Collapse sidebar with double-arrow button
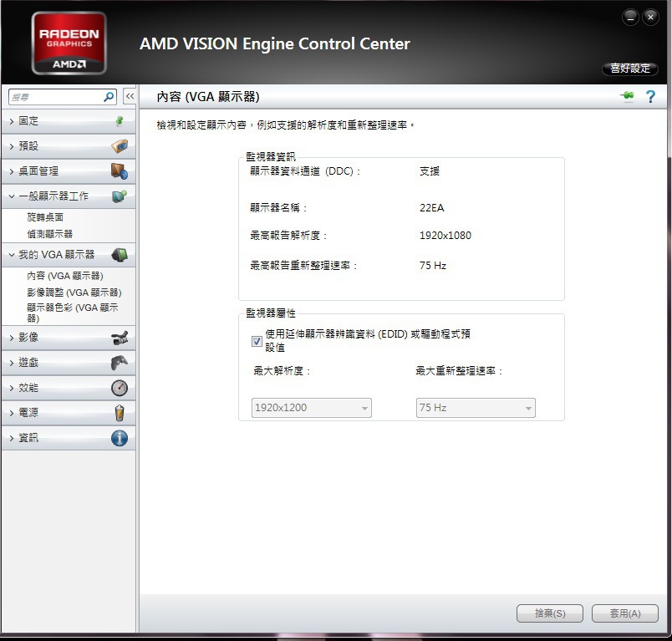This screenshot has width=672, height=641. [x=130, y=96]
